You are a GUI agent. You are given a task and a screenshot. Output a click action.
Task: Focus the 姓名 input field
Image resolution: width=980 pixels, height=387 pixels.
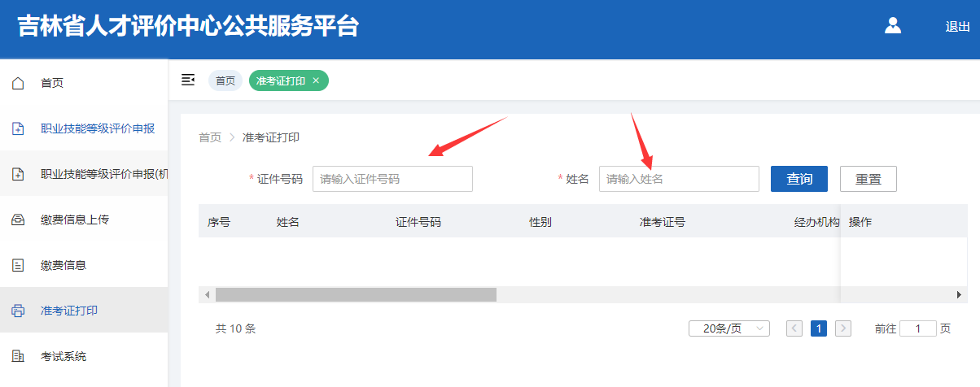pos(679,179)
